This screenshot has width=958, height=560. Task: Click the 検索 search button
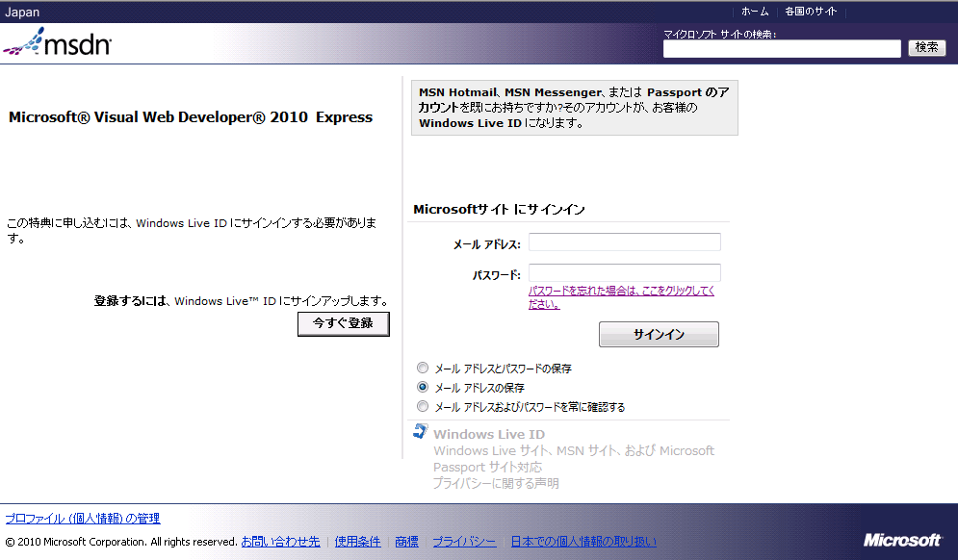[x=927, y=48]
